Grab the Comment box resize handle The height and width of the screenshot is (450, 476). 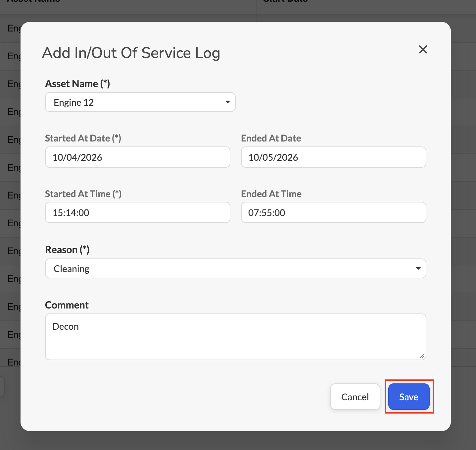point(422,356)
